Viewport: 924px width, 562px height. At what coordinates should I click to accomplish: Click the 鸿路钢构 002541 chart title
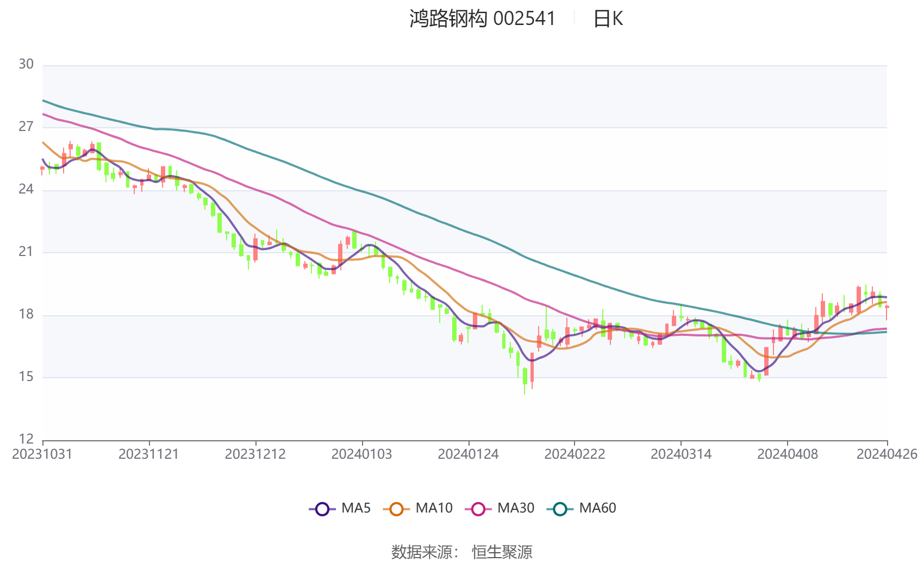click(x=482, y=19)
